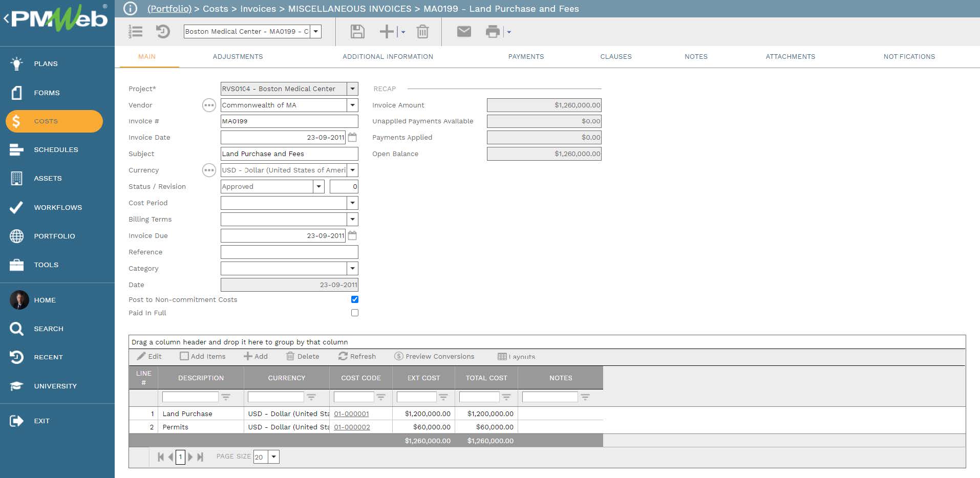
Task: Click Edit in the grid toolbar
Action: point(149,356)
